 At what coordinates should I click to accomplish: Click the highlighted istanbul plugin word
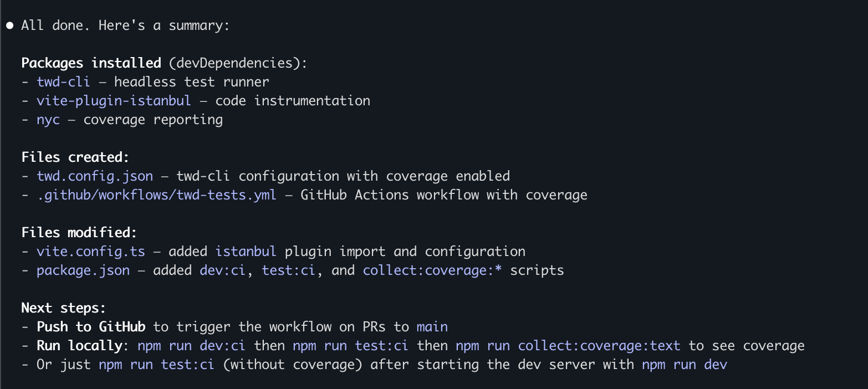click(246, 252)
